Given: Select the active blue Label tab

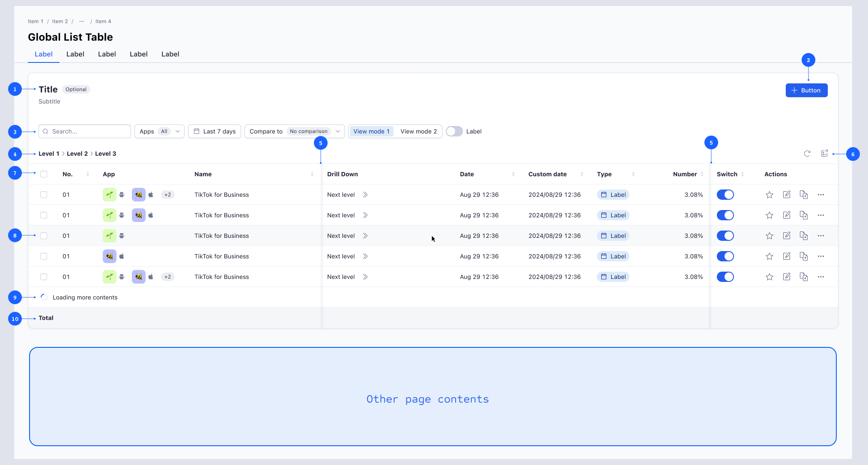Looking at the screenshot, I should [x=44, y=54].
